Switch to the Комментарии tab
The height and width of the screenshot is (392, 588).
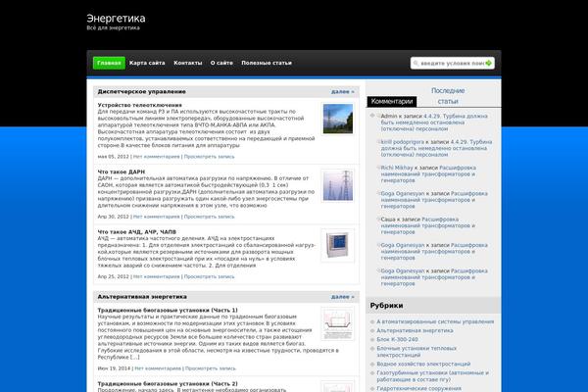pos(391,101)
